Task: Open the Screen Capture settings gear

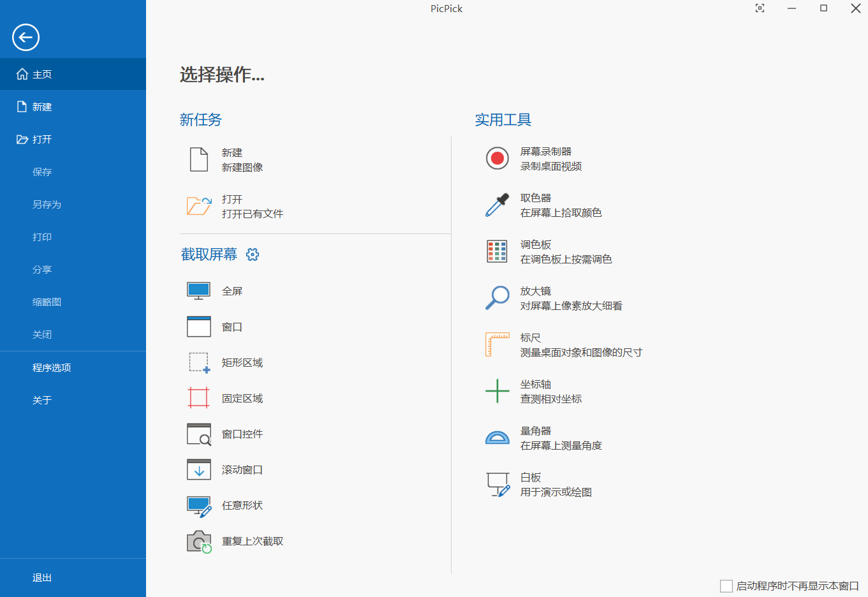Action: coord(253,254)
